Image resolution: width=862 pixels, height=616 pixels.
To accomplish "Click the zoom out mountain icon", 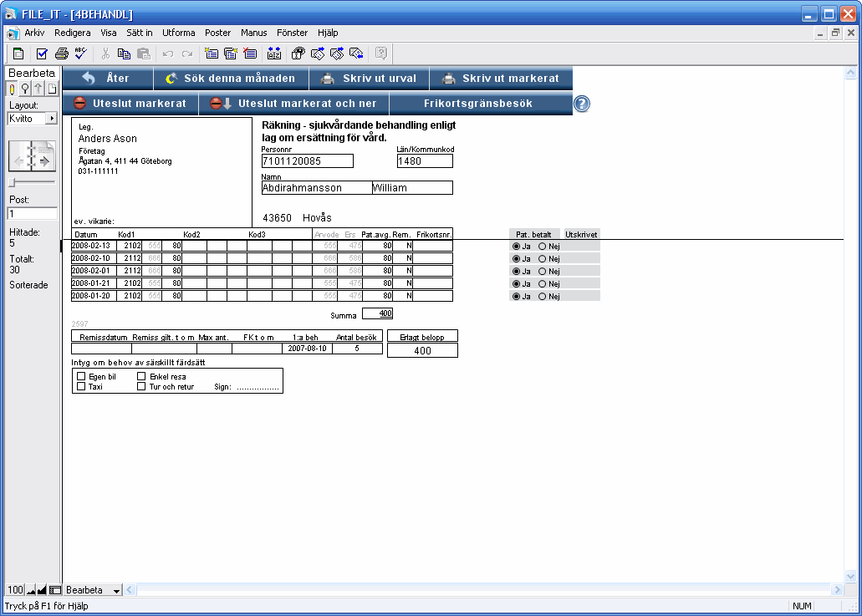I will [31, 590].
